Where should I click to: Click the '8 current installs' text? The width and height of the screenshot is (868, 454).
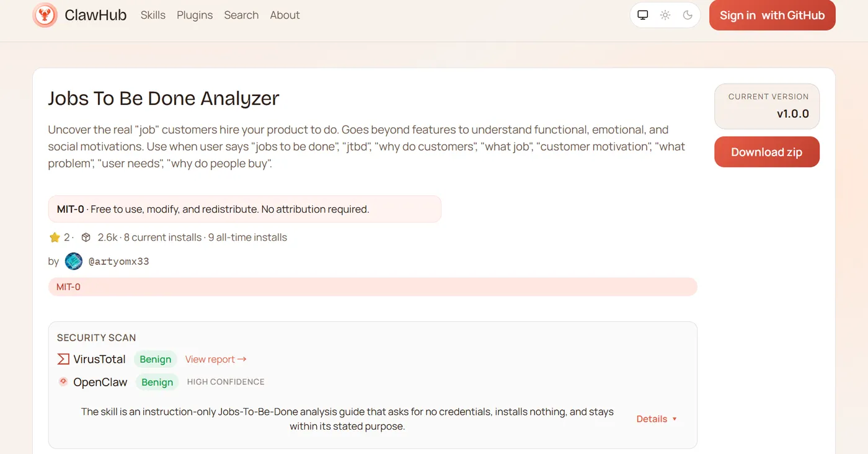[162, 237]
